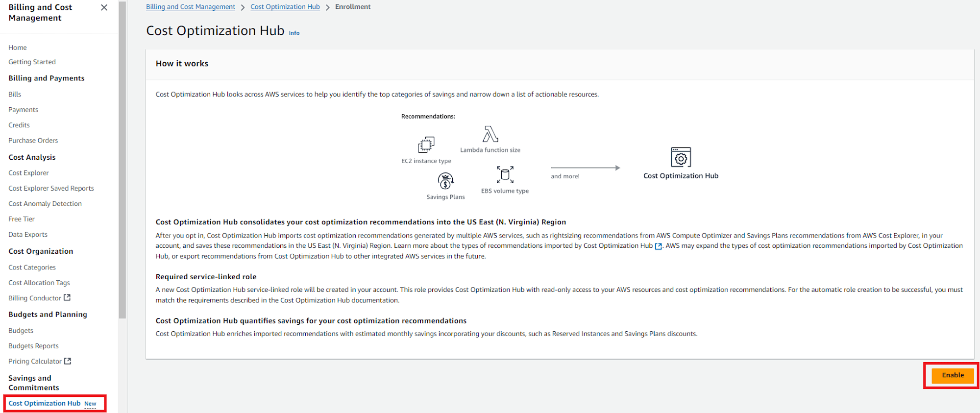Viewport: 980px width, 413px height.
Task: Select Cost Optimization Hub in sidebar
Action: 45,403
